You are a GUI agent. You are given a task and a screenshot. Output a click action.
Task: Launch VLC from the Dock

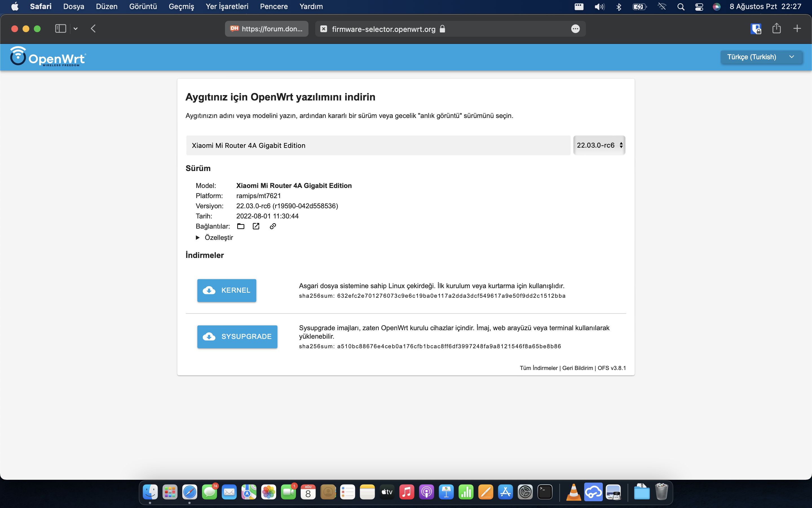click(x=573, y=492)
